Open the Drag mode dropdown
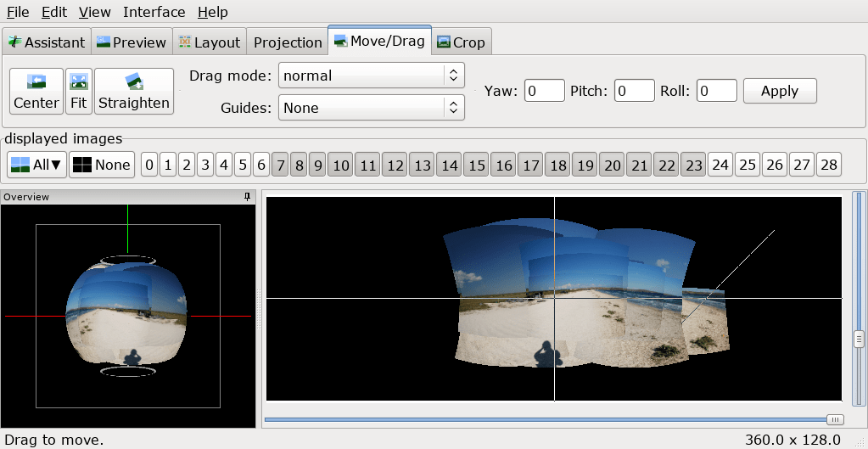This screenshot has height=449, width=868. coord(372,76)
